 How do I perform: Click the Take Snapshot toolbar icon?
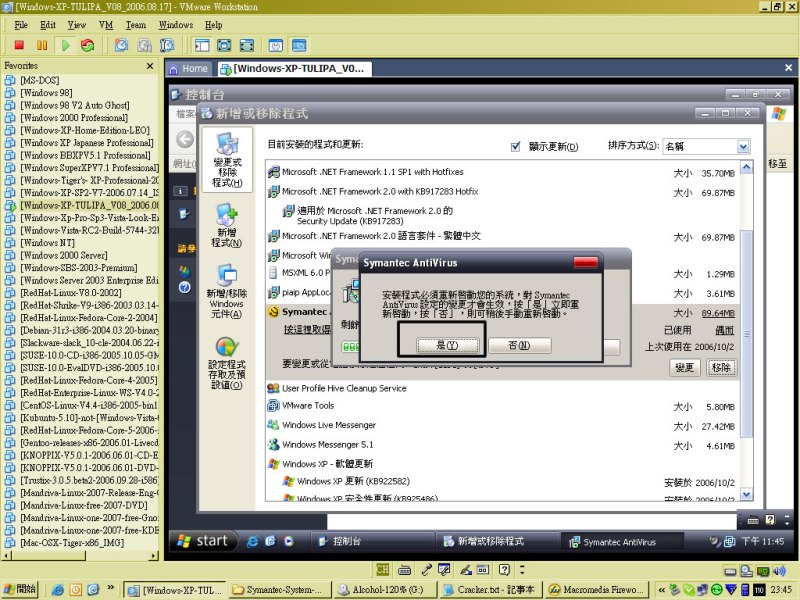tap(121, 45)
